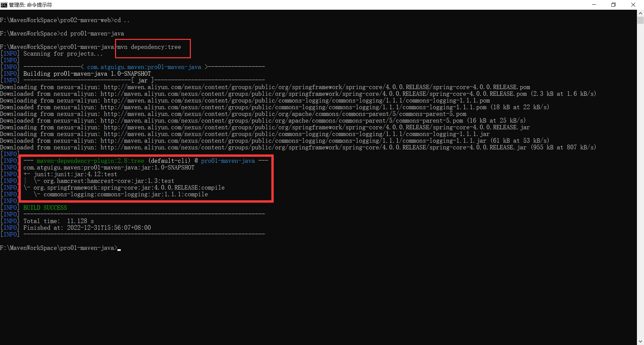Click 'Downloaded' line showing 18 kB at 22 kB/s
The width and height of the screenshot is (644, 345).
(x=275, y=107)
